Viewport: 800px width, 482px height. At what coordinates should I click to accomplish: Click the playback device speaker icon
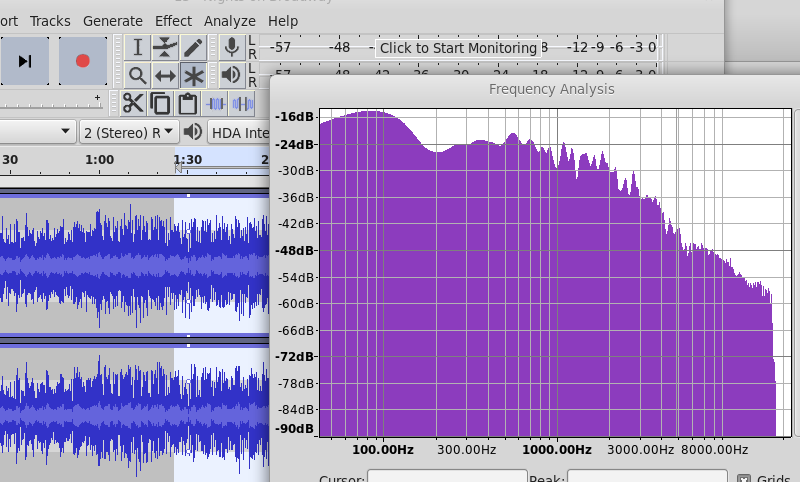click(193, 132)
